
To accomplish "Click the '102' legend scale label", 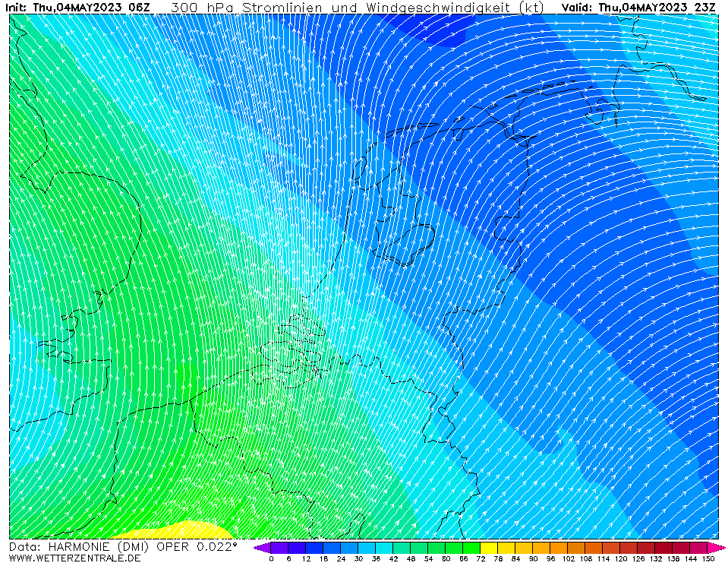I will (569, 558).
